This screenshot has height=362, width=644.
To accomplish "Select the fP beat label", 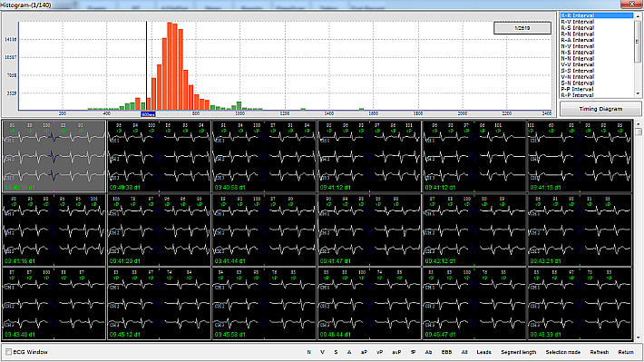I will coord(414,352).
